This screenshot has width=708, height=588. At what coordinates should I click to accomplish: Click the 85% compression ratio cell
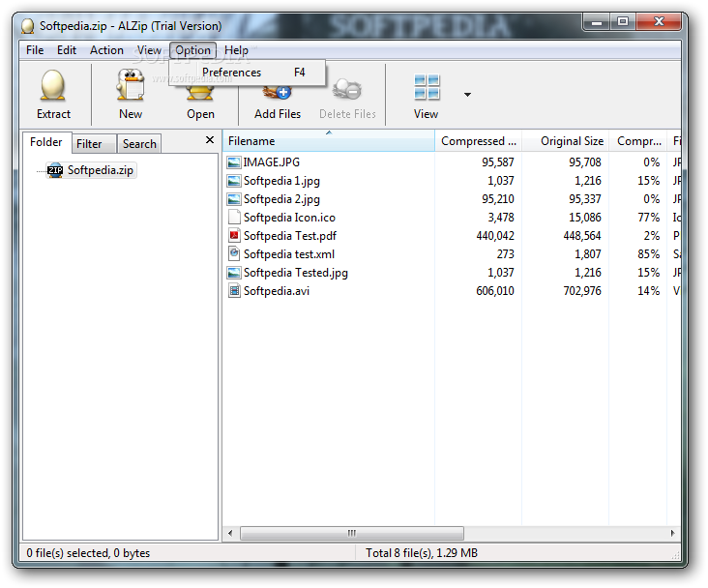[x=648, y=254]
